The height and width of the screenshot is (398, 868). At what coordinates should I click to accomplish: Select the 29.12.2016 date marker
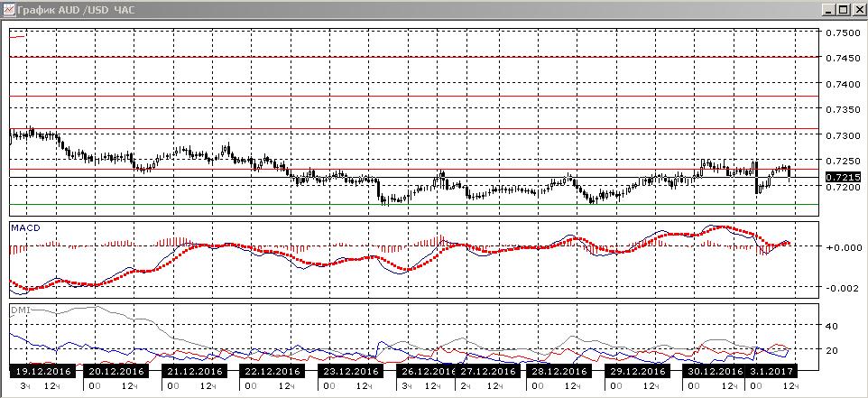pyautogui.click(x=638, y=371)
